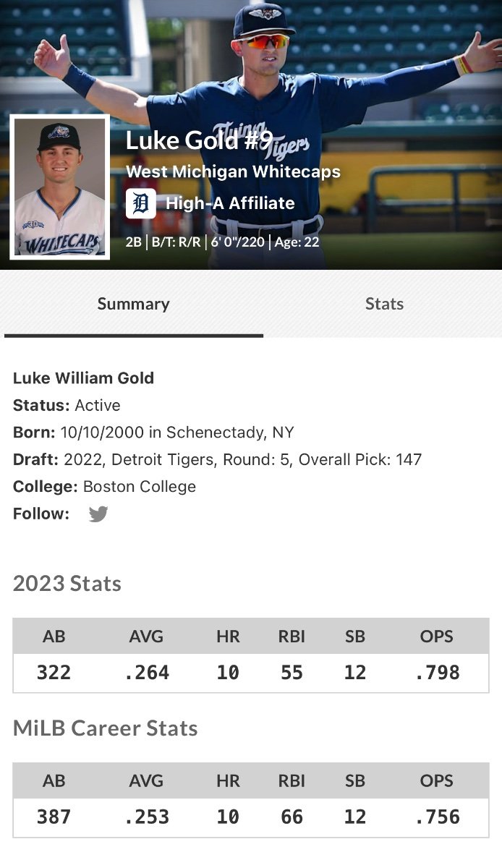Viewport: 502px width, 868px height.
Task: Click the AB column header in 2023 Stats
Action: pyautogui.click(x=54, y=637)
